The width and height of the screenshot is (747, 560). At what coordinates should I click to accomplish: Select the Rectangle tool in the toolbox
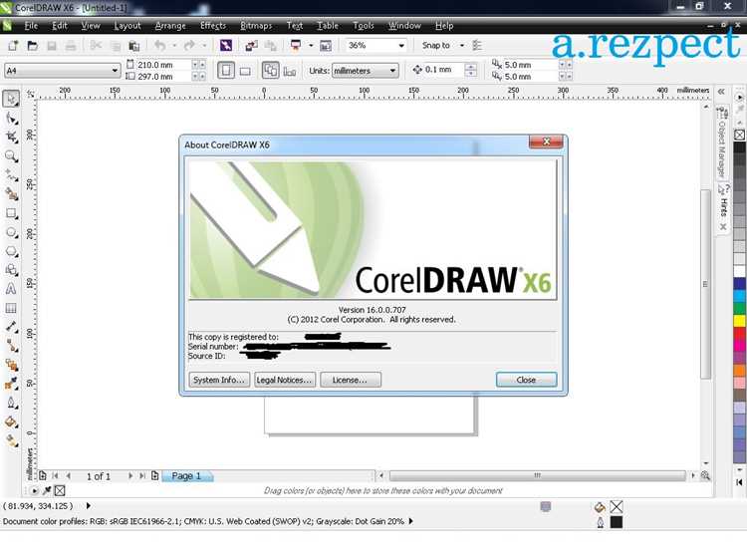coord(11,213)
